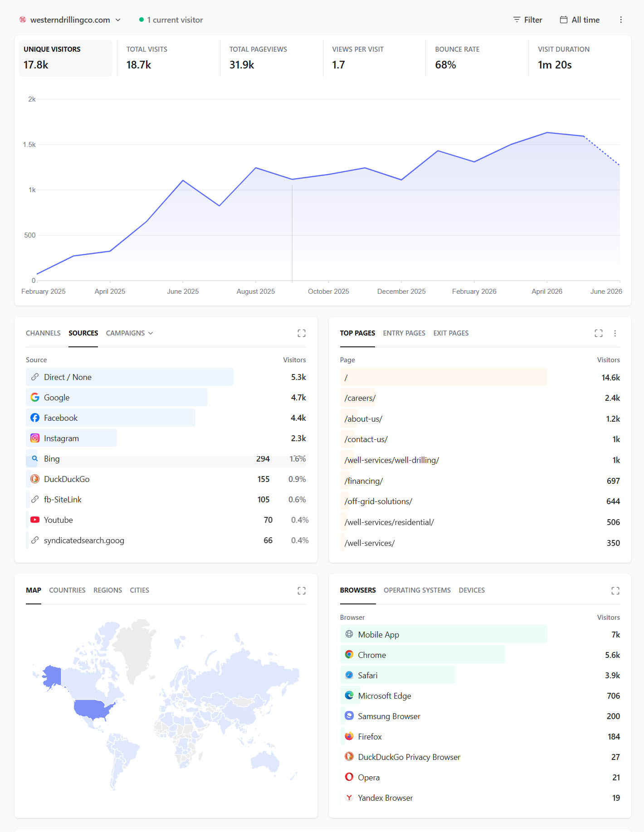644x832 pixels.
Task: Click the Opera browser icon
Action: (349, 777)
